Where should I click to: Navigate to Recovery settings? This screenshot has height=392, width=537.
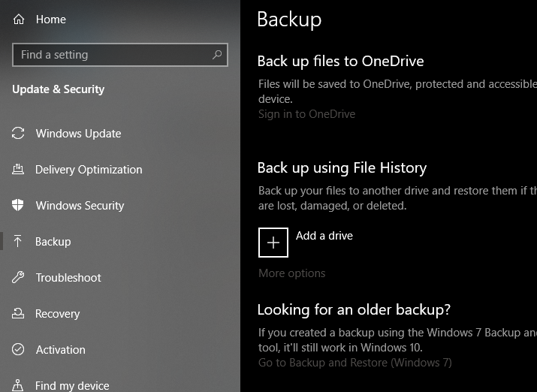pyautogui.click(x=58, y=313)
